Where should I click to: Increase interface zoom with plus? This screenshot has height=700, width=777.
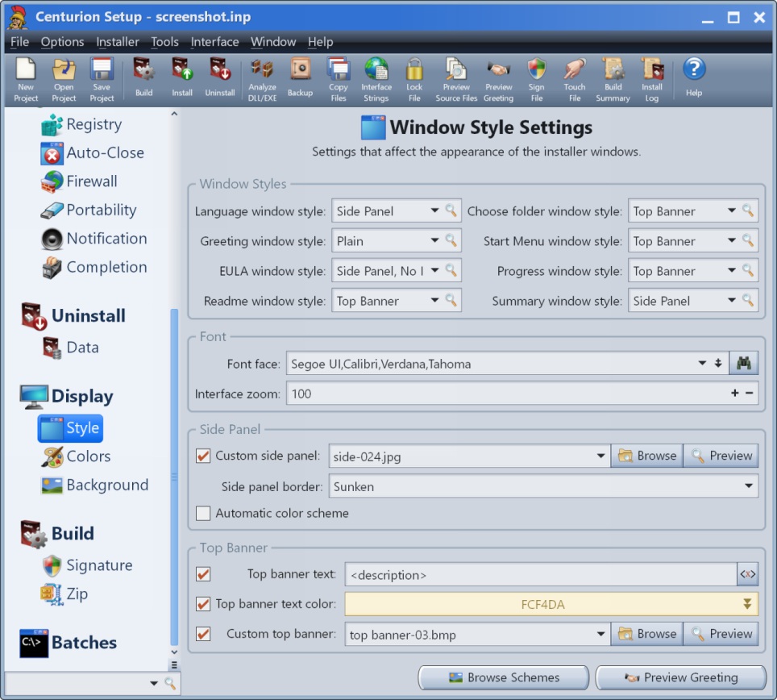[735, 393]
